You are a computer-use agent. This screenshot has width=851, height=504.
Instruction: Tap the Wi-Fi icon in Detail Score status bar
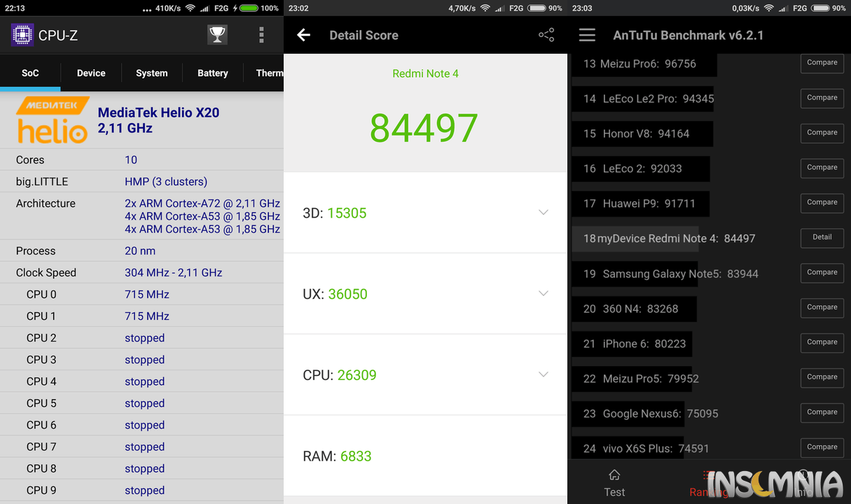pos(485,8)
